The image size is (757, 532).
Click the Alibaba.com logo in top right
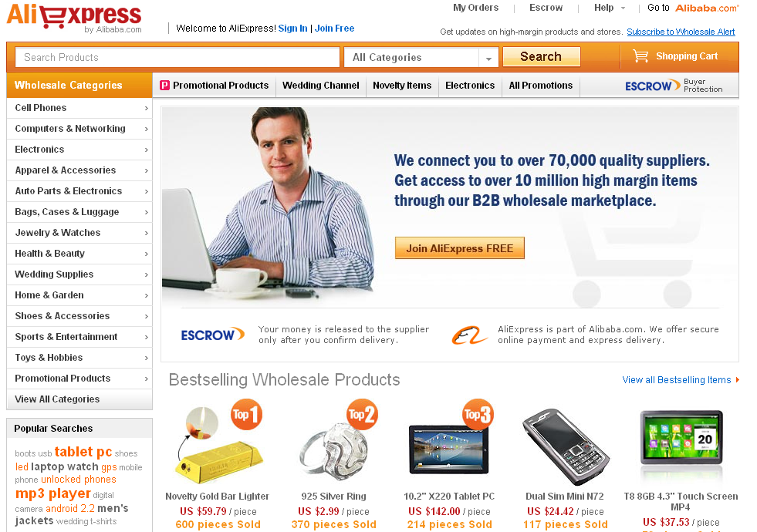pos(707,8)
